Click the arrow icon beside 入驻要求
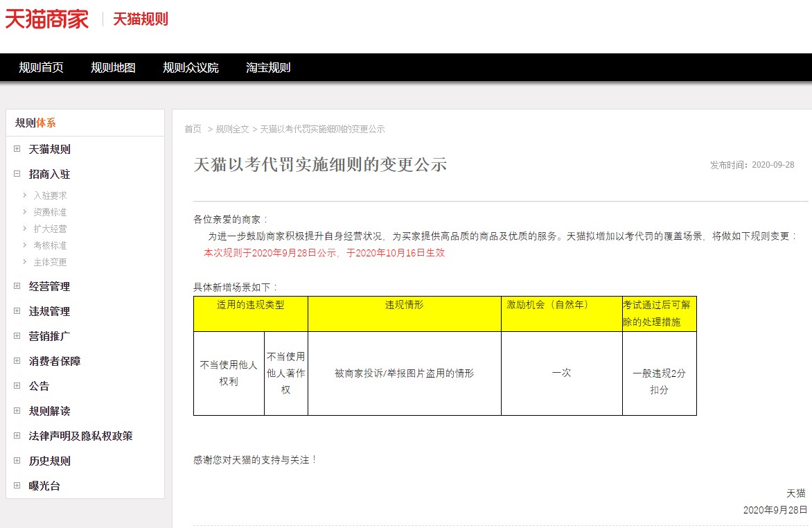 [24, 195]
